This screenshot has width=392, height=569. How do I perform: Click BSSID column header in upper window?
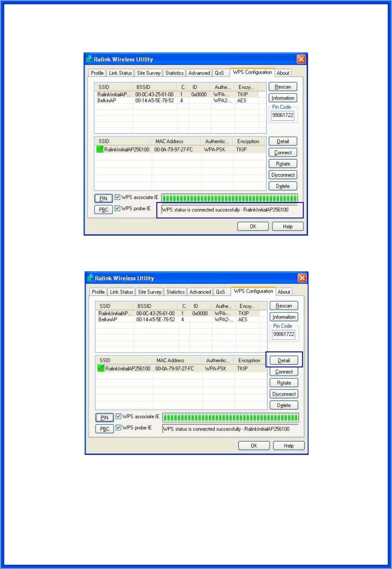coord(155,87)
